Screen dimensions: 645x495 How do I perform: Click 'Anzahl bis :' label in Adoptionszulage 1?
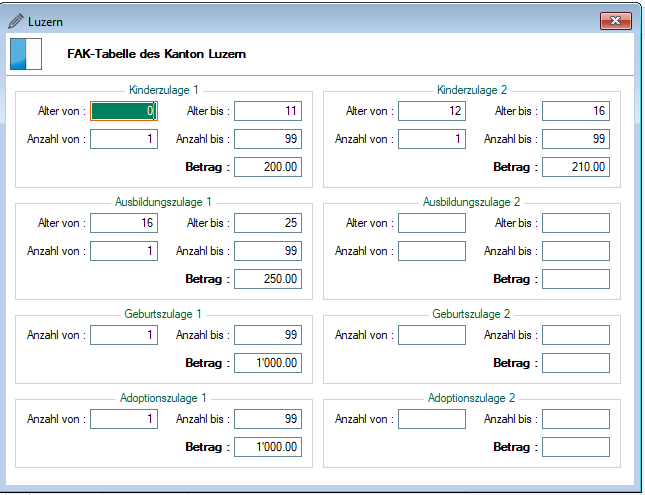pos(203,419)
